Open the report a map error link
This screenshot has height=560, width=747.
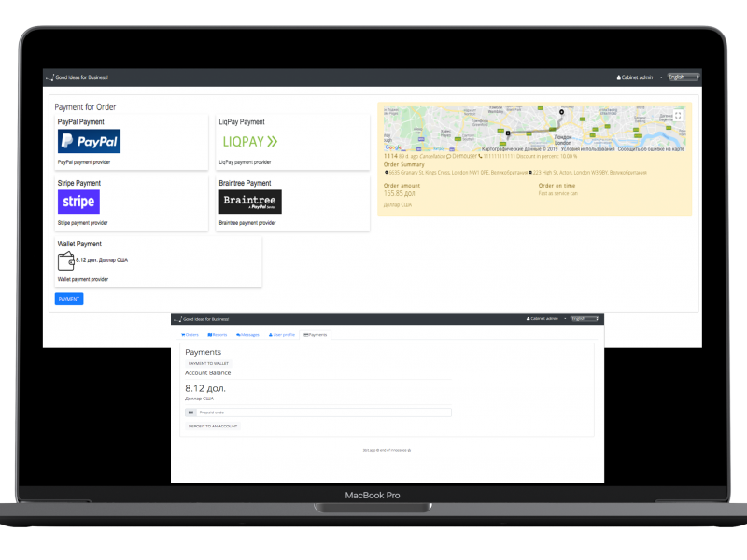(x=651, y=149)
